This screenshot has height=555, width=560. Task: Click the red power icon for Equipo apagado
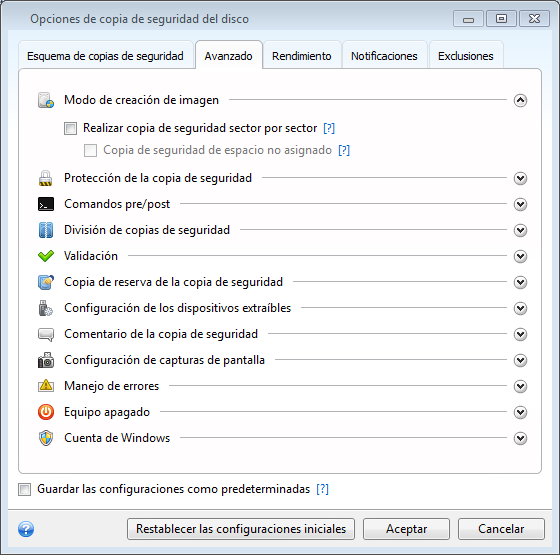click(46, 412)
